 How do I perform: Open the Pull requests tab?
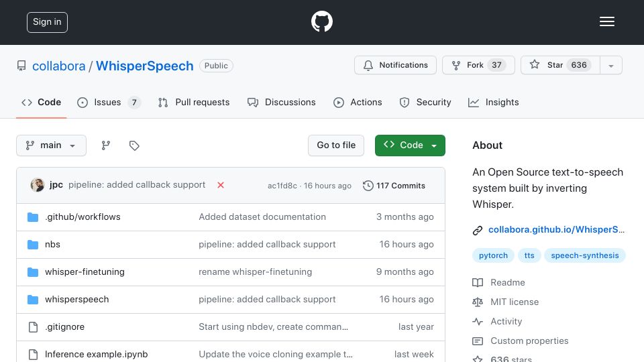(194, 102)
